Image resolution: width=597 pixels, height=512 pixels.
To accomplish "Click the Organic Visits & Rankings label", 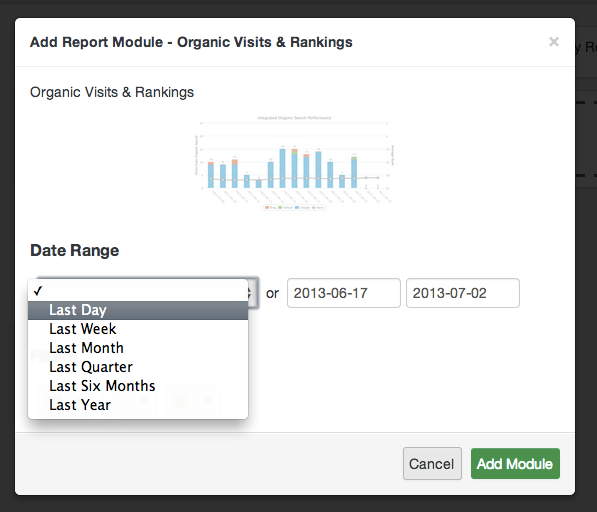I will tap(112, 93).
